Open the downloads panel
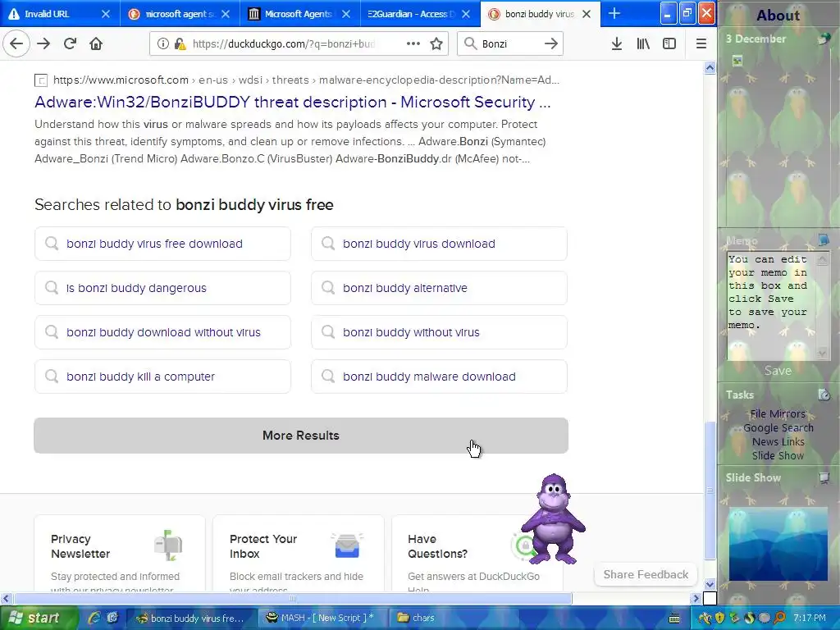 tap(617, 43)
